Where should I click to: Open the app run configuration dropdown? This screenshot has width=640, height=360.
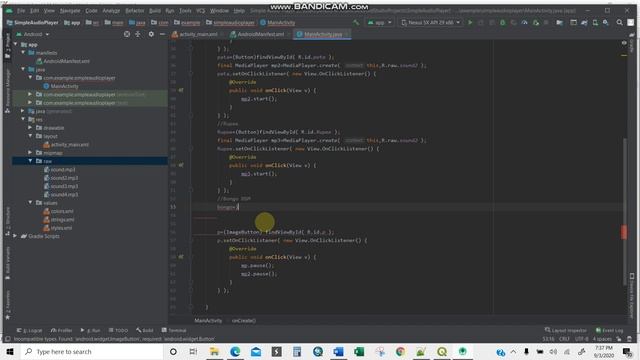tap(380, 22)
